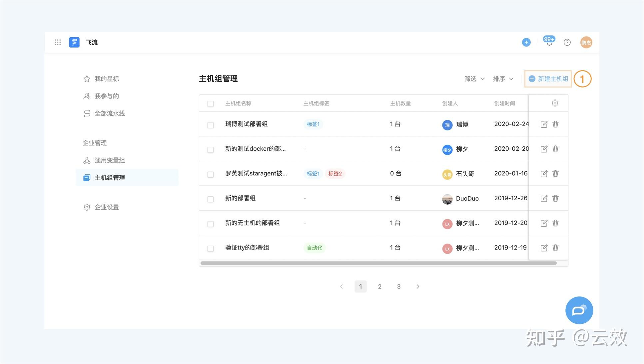Open the 筛选 filter dropdown
Screen dimensions: 644x364
point(474,79)
